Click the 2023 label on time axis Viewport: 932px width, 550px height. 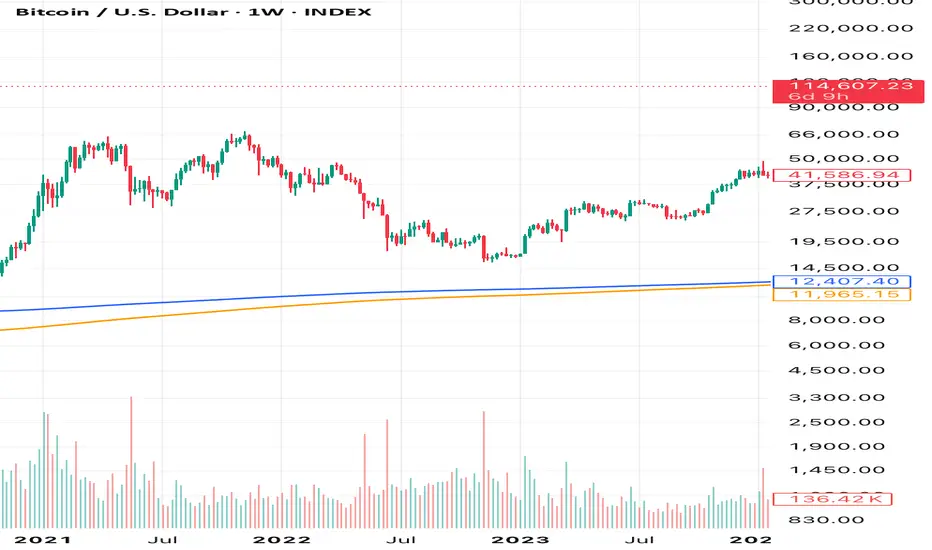coord(529,538)
